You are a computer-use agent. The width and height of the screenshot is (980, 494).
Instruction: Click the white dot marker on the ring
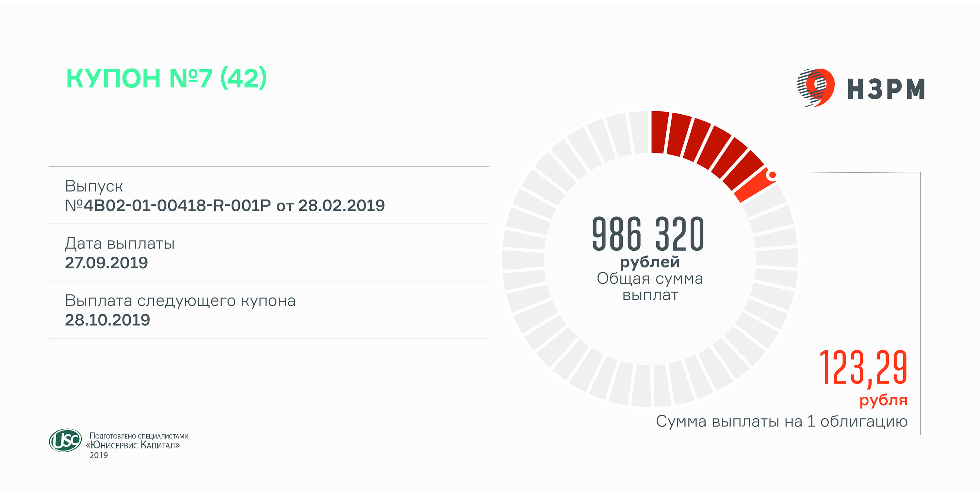(x=772, y=175)
